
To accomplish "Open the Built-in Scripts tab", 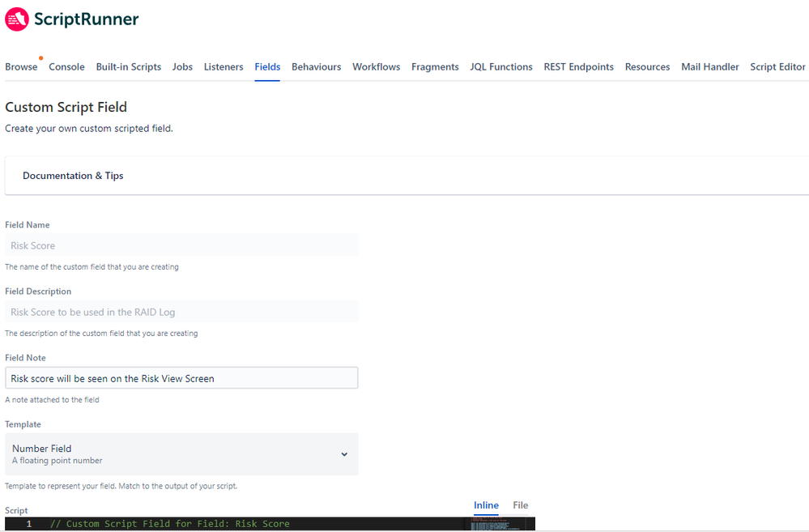I will pyautogui.click(x=129, y=66).
